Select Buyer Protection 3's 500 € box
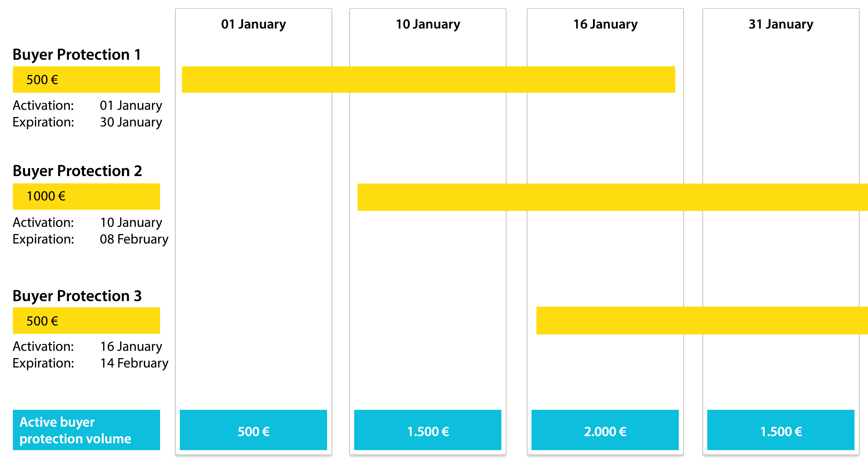This screenshot has width=868, height=464. 86,321
